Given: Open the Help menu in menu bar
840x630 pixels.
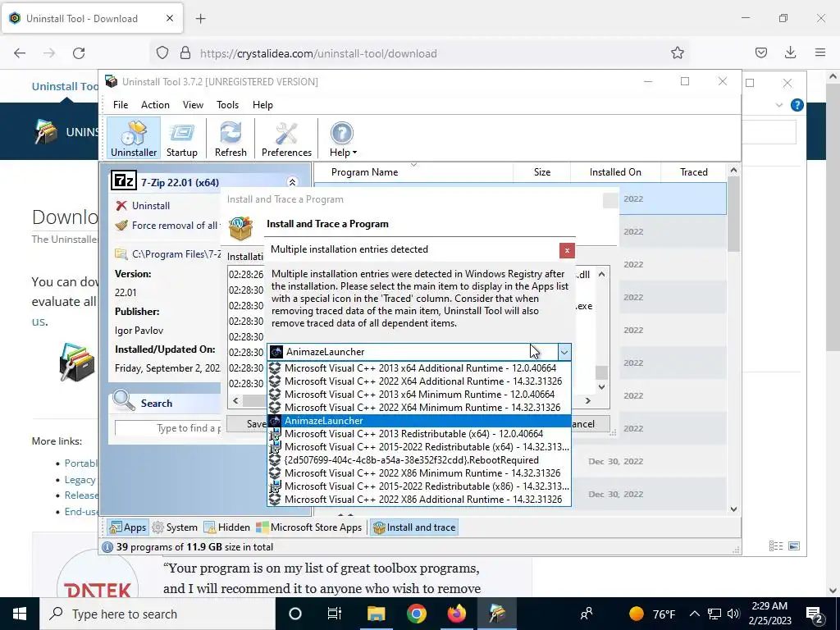Looking at the screenshot, I should 262,105.
